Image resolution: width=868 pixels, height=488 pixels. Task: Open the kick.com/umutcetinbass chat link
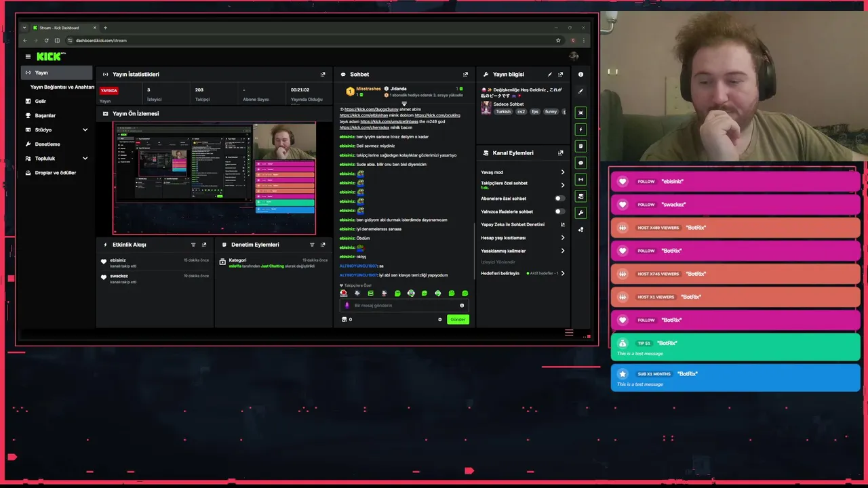tap(389, 121)
